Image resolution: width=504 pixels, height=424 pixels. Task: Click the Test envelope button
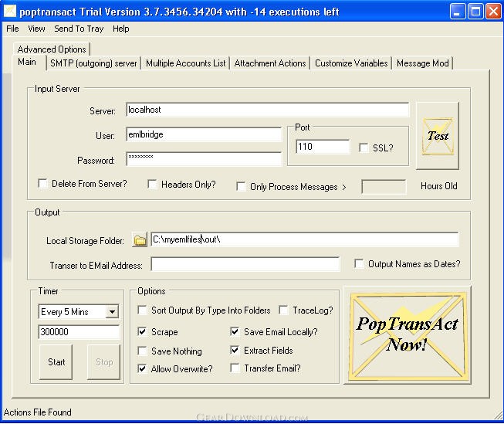coord(437,136)
